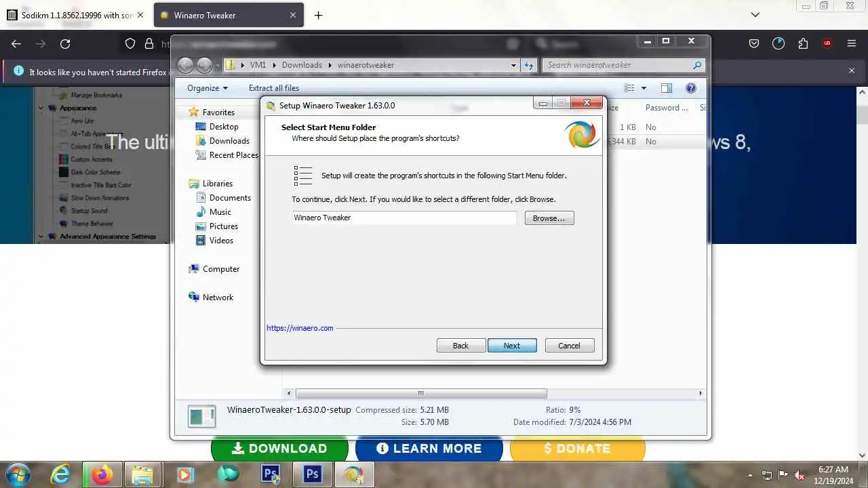Open the https://winaero.com link in setup
Image resolution: width=868 pixels, height=488 pixels.
point(300,328)
